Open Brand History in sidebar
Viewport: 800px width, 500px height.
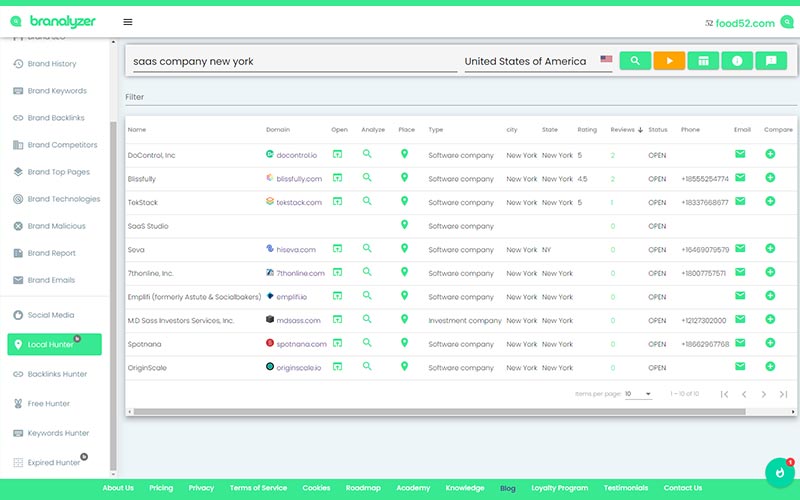(x=52, y=64)
